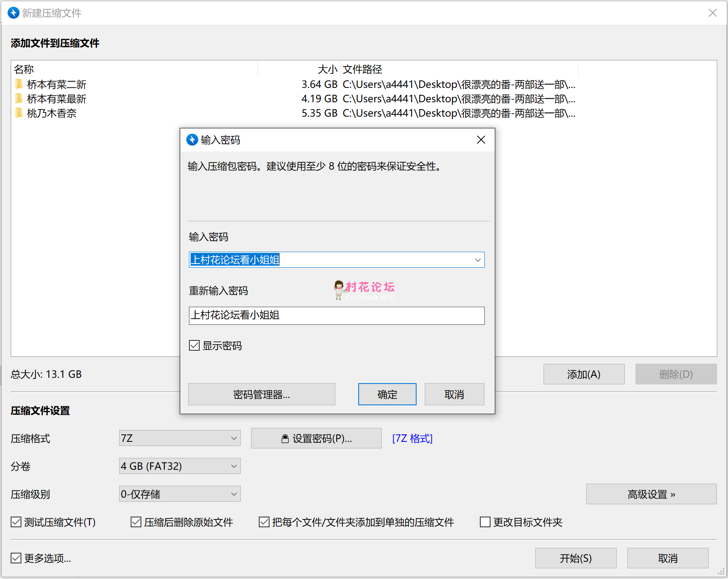
Task: Click the 确定 button in the password dialog
Action: (x=387, y=394)
